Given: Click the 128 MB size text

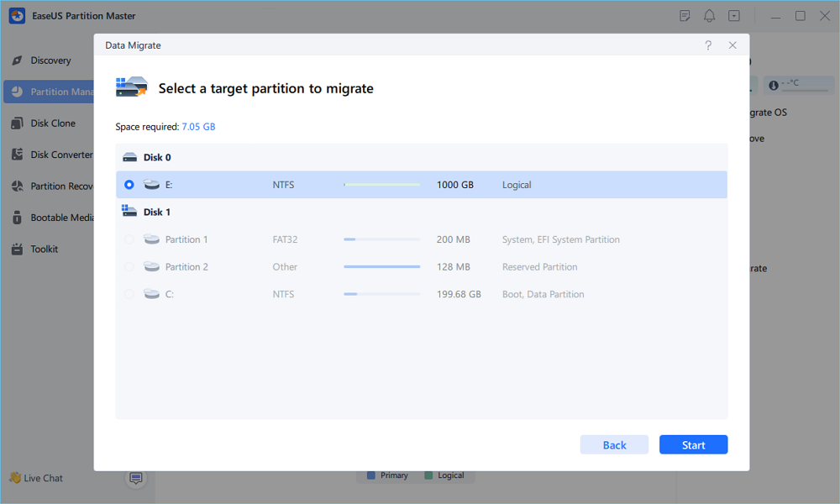Looking at the screenshot, I should click(x=454, y=267).
